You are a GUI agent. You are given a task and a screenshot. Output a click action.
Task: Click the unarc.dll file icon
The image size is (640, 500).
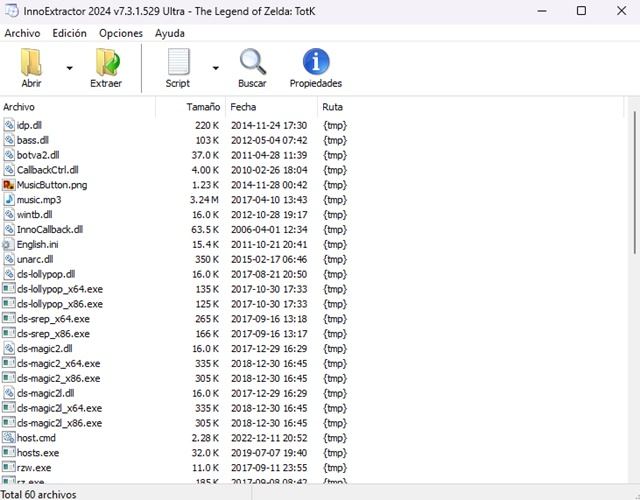(9, 259)
